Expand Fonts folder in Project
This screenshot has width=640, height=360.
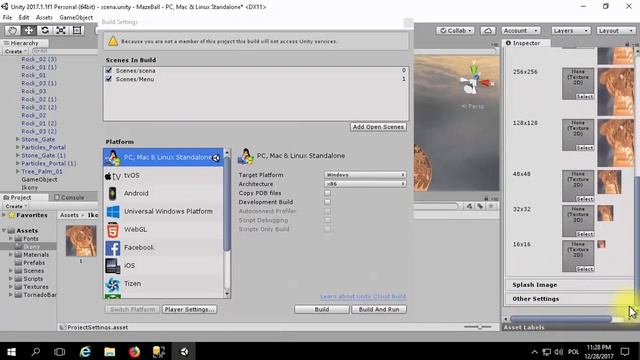coord(11,238)
